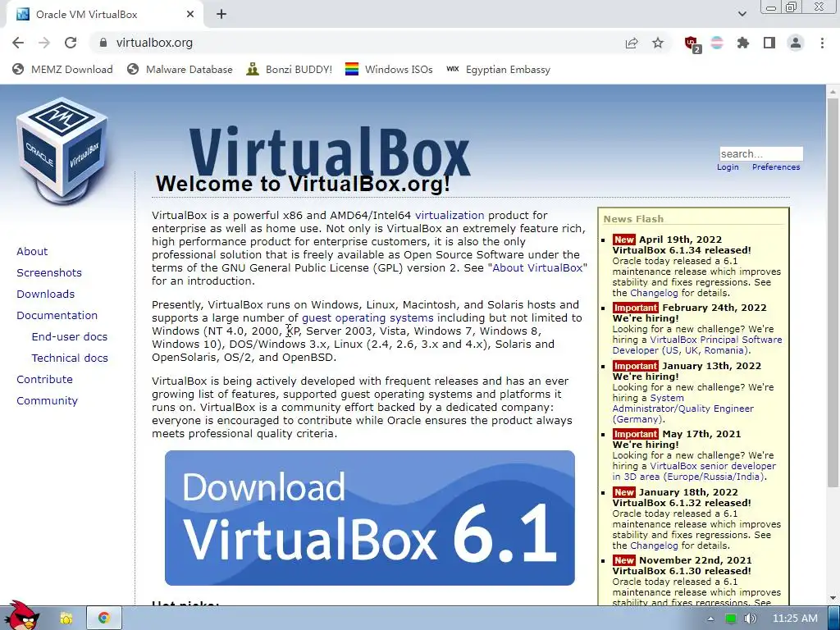The image size is (840, 630).
Task: Click the scrollbar down arrow
Action: point(833,598)
